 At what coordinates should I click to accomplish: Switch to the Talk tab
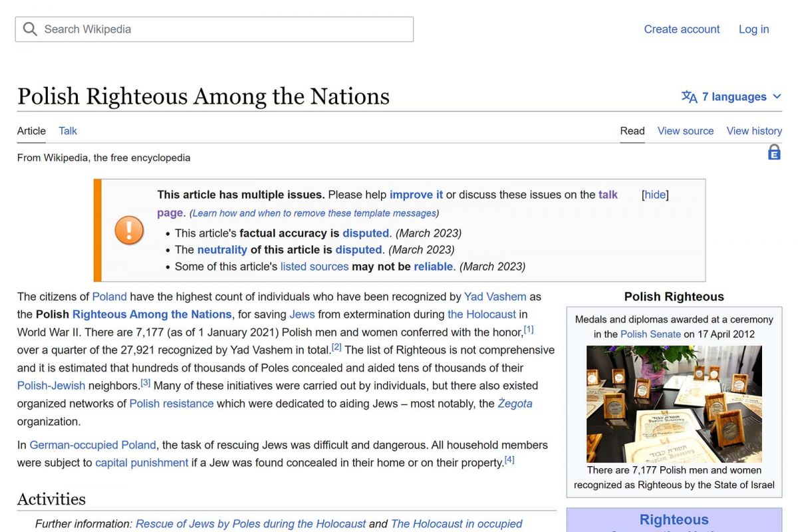(68, 131)
